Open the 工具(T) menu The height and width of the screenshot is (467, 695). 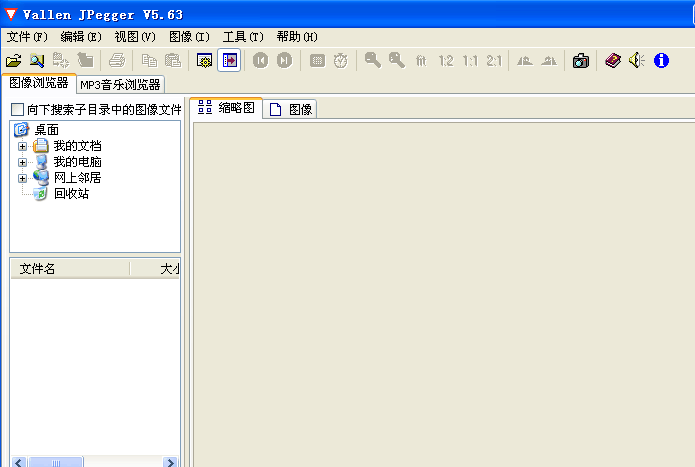click(242, 37)
